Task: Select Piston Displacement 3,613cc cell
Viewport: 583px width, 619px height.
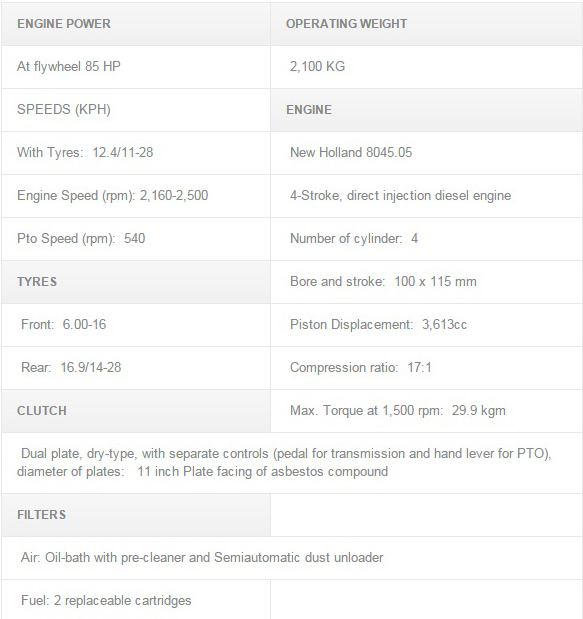Action: (x=426, y=325)
